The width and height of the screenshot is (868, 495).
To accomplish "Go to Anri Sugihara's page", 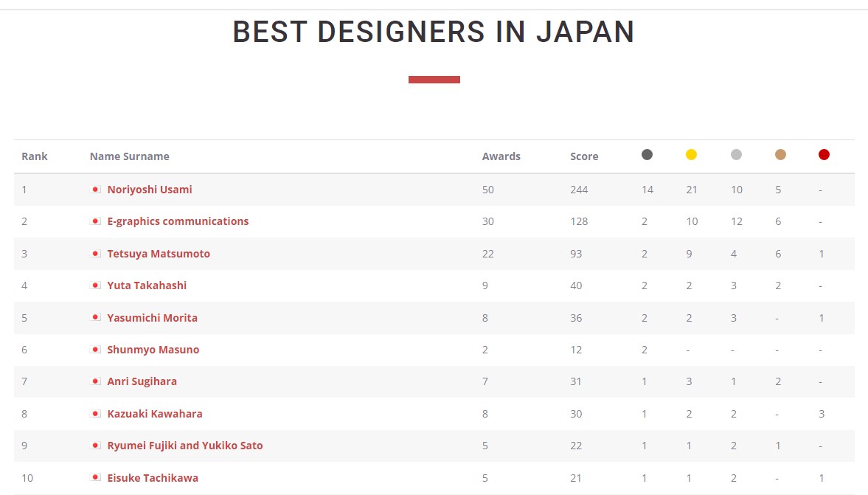I will (142, 381).
